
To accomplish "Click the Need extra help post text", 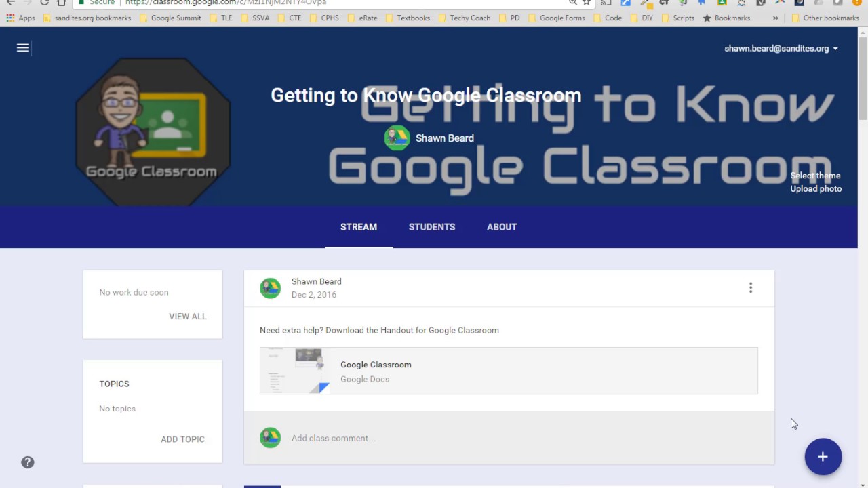I will click(x=379, y=330).
